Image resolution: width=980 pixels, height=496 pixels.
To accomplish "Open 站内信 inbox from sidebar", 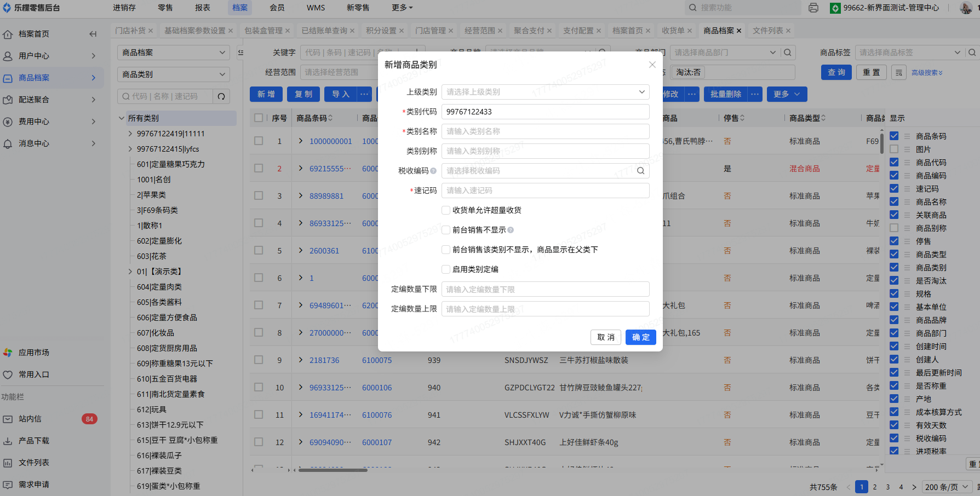I will pyautogui.click(x=30, y=419).
